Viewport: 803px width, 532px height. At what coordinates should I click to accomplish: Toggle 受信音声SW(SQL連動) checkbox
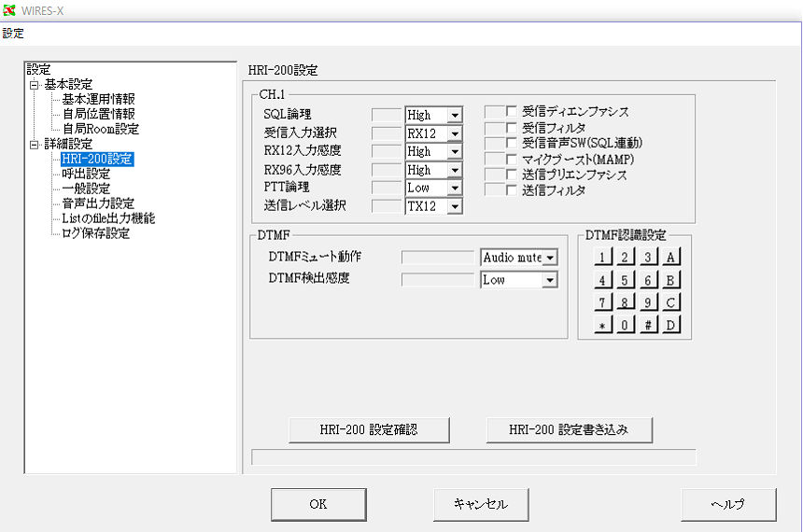[x=511, y=143]
